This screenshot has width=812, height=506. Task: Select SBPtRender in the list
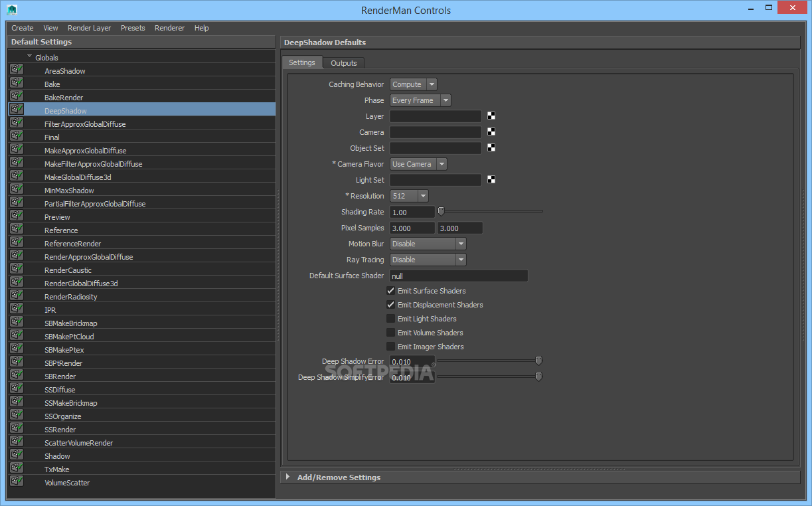[63, 363]
